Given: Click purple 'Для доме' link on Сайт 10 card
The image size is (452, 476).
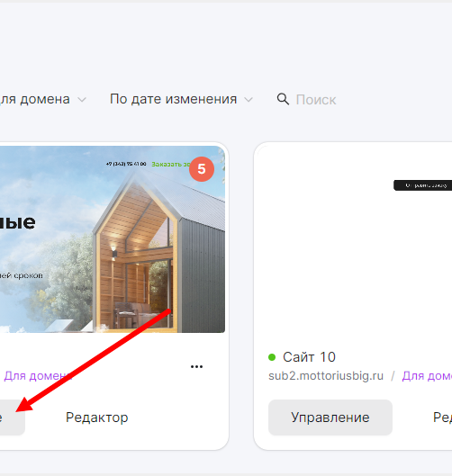Looking at the screenshot, I should [x=427, y=376].
